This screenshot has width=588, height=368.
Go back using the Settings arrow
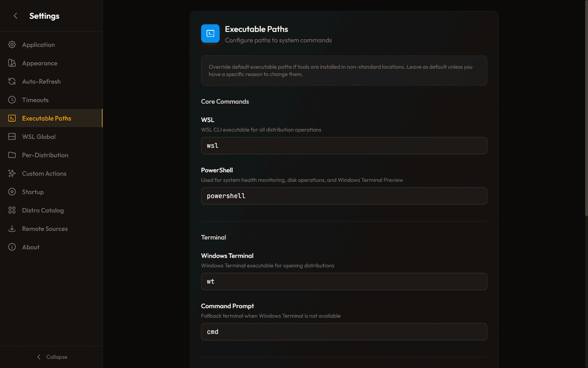click(16, 16)
